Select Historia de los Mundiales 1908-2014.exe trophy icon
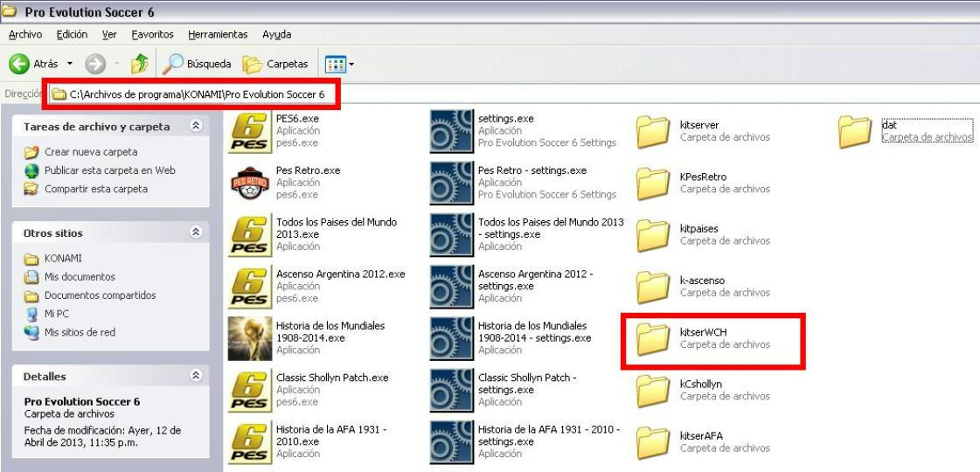The width and height of the screenshot is (980, 472). click(x=250, y=338)
